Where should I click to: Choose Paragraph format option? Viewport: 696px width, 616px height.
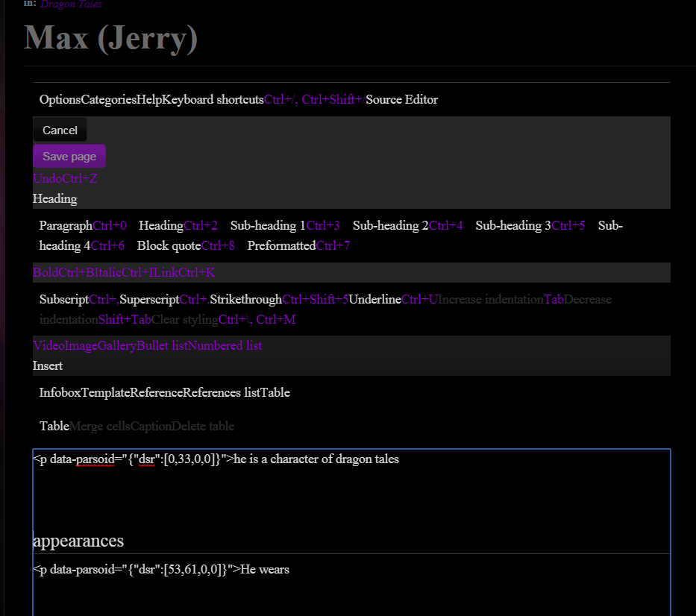(x=66, y=225)
